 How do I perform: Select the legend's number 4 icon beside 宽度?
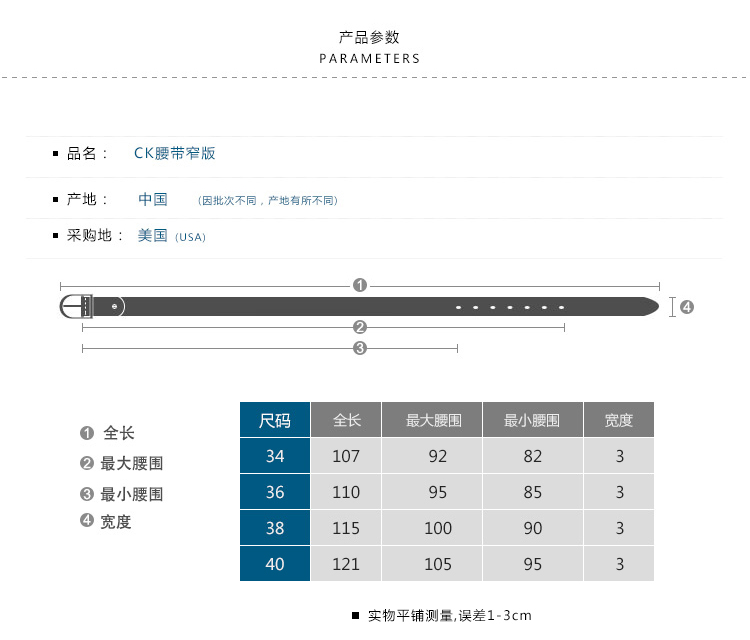point(87,521)
